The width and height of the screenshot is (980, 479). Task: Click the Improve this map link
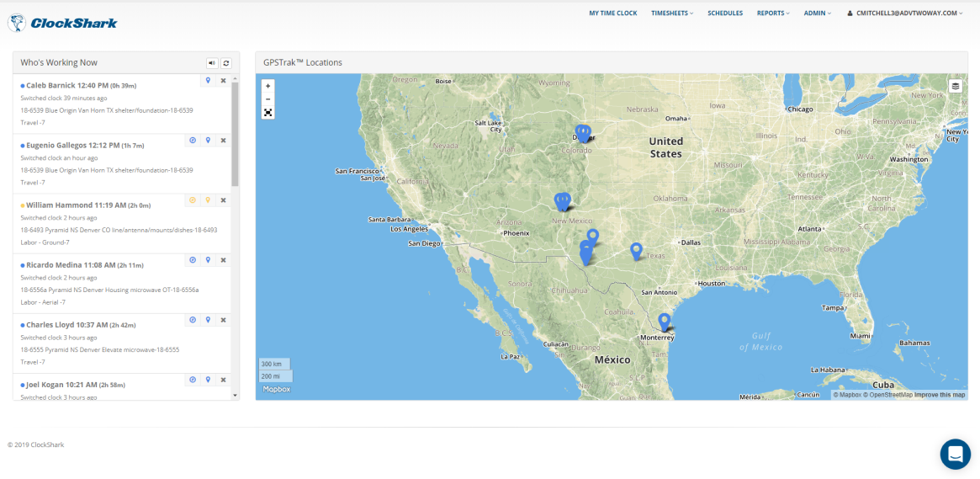[940, 395]
